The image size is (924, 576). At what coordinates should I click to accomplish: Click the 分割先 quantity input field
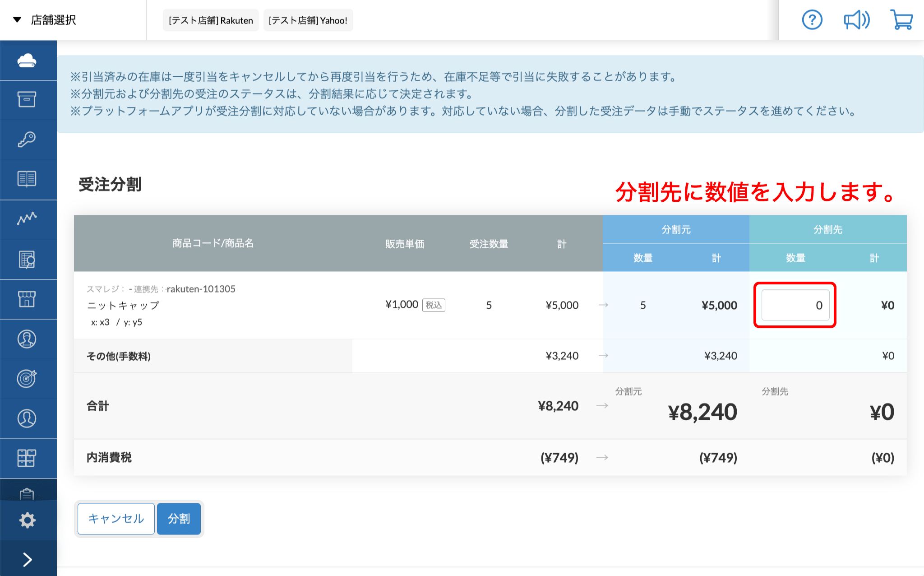pyautogui.click(x=795, y=305)
